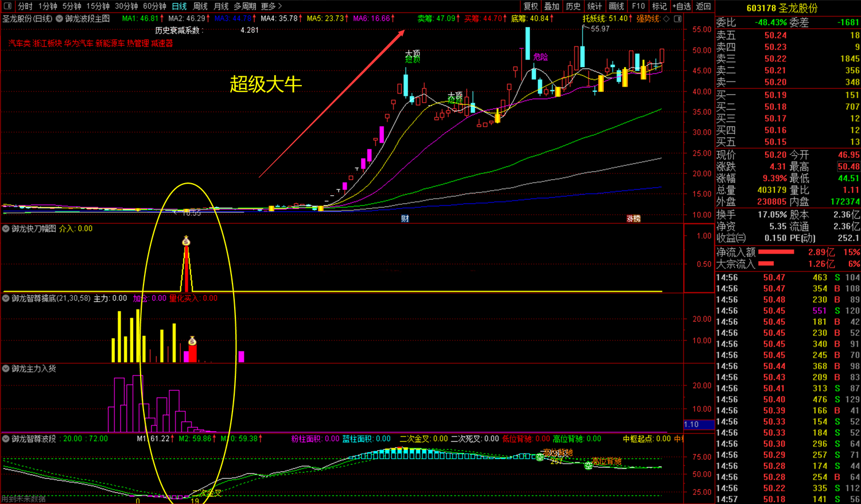
Task: Click the 涨榜 marker under the price chart
Action: click(633, 218)
